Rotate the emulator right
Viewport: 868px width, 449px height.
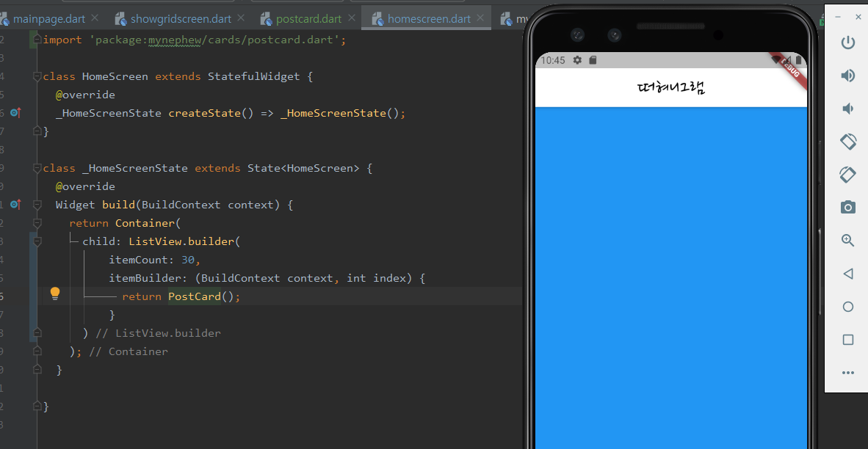pos(847,175)
